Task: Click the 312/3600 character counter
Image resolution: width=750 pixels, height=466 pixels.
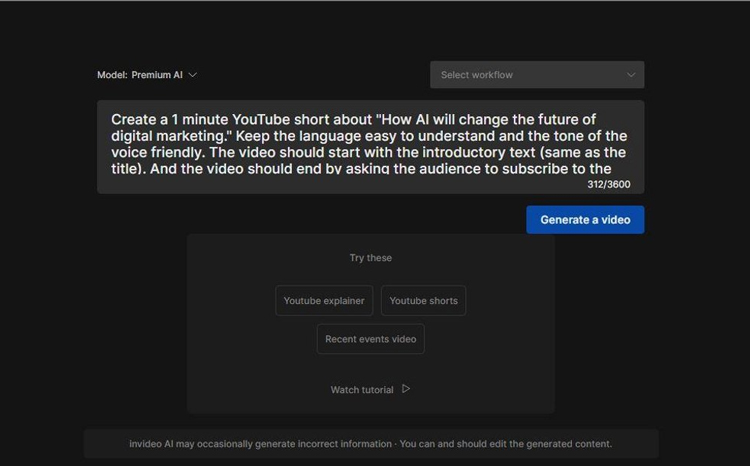Action: (609, 184)
